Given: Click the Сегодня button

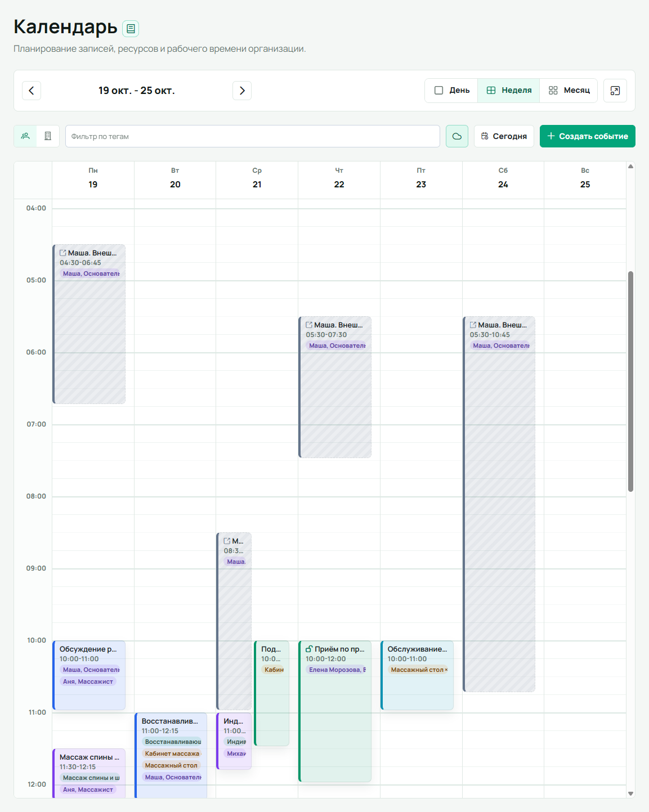Looking at the screenshot, I should click(504, 136).
